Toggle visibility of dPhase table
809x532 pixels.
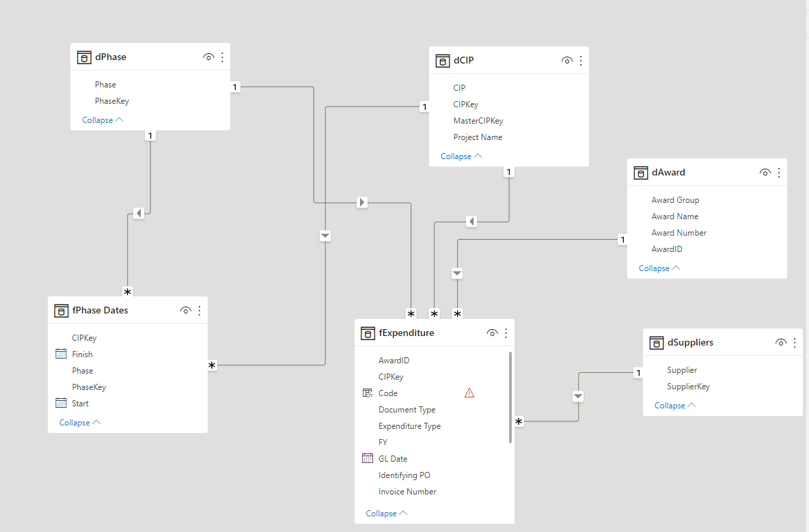(x=208, y=57)
